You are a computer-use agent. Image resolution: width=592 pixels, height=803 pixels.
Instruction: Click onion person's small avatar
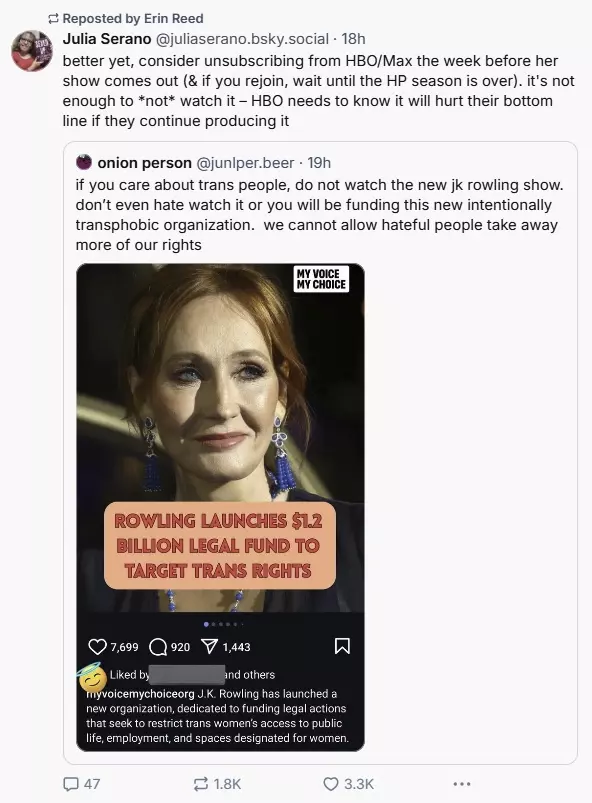pyautogui.click(x=83, y=162)
